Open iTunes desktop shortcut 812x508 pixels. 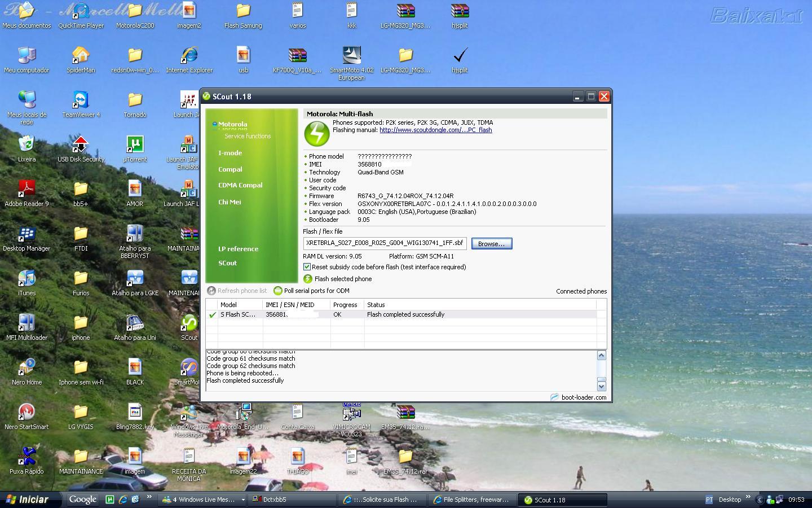27,282
